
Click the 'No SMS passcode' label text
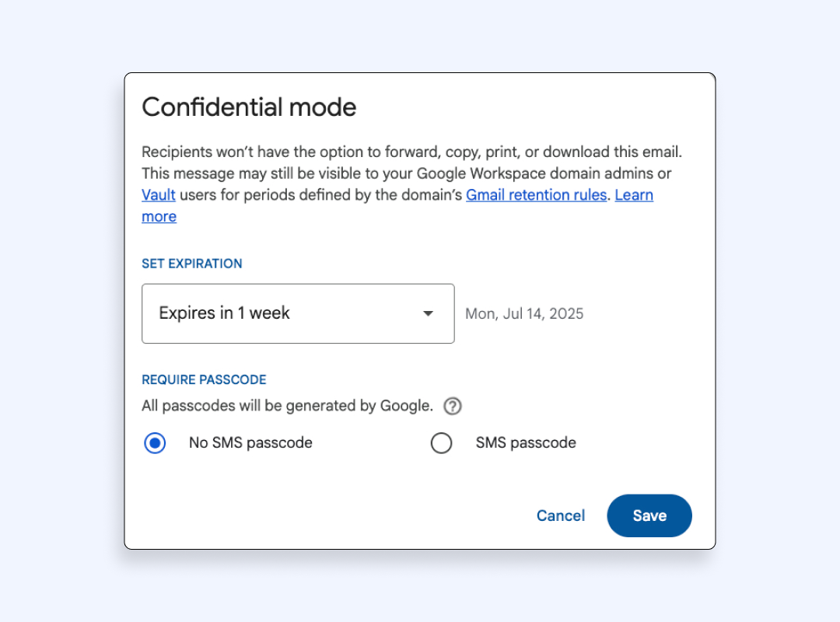click(x=250, y=443)
